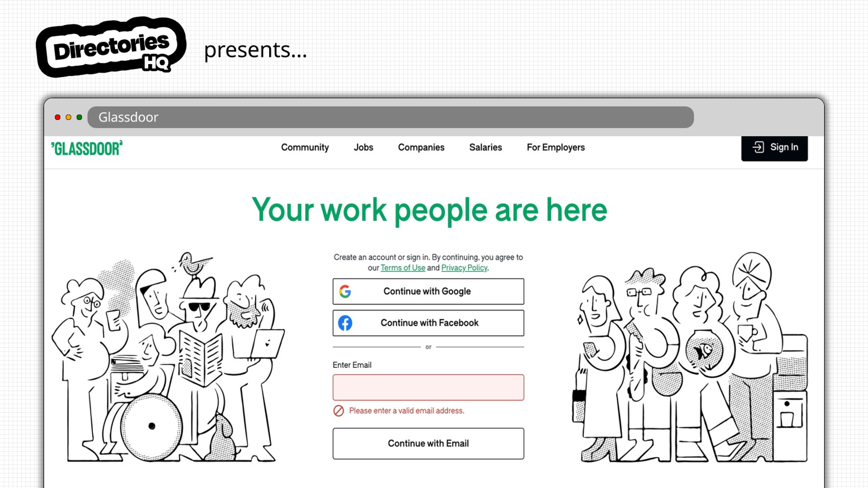Click the Enter Email input field

click(428, 387)
